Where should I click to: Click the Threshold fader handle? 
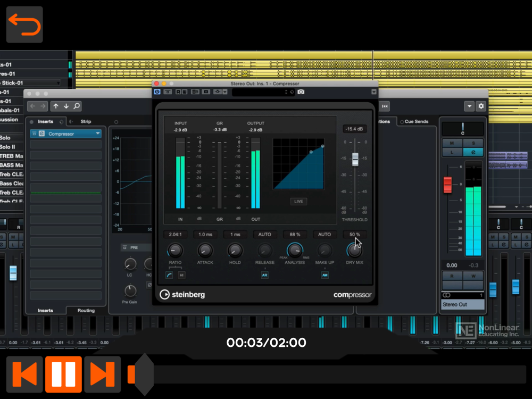point(355,159)
